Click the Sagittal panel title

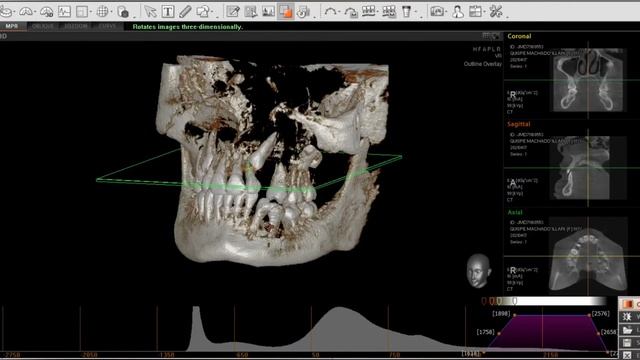pyautogui.click(x=519, y=124)
